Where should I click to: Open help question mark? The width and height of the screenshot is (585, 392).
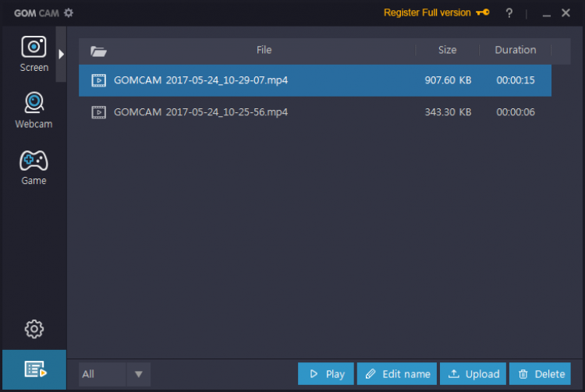[x=509, y=13]
